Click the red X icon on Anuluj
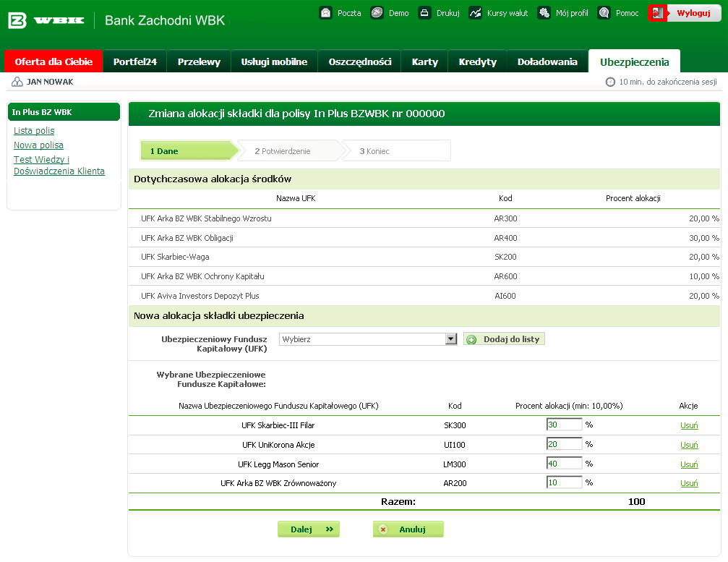The height and width of the screenshot is (562, 728). click(x=383, y=529)
